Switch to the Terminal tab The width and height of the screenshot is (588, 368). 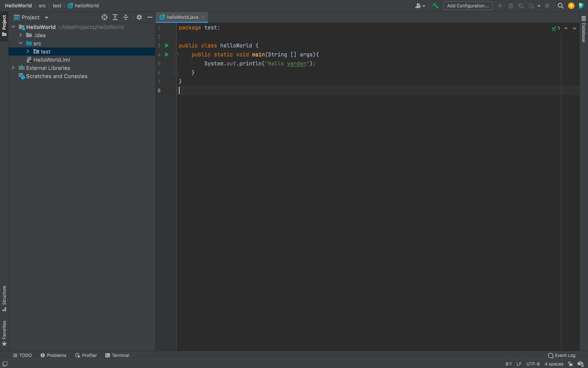[117, 355]
